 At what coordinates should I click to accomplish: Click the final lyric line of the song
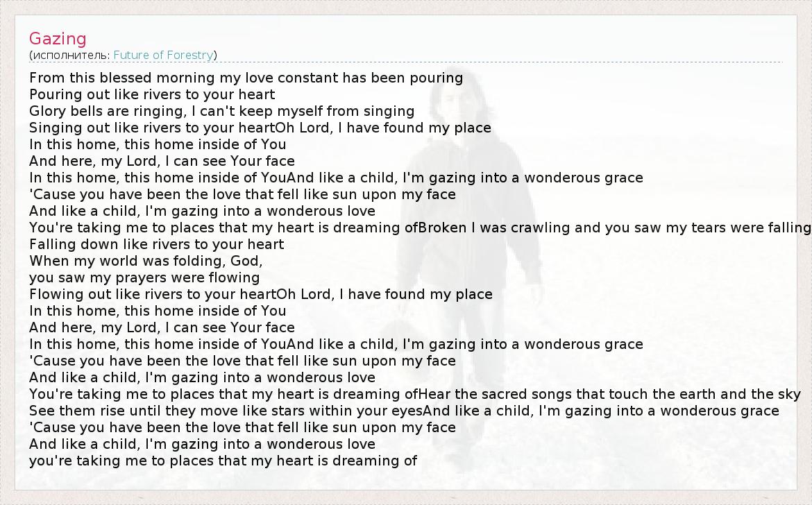click(x=223, y=461)
